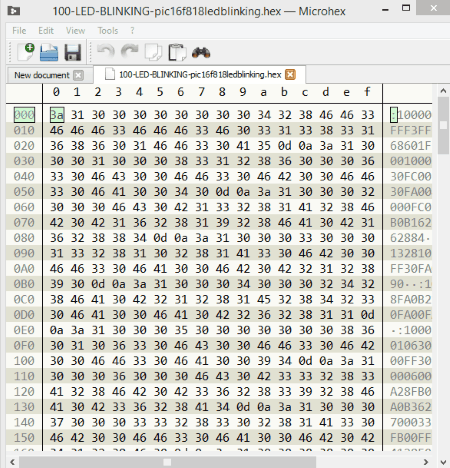Select first byte 37 in row 140
This screenshot has width=450, height=468.
(57, 422)
